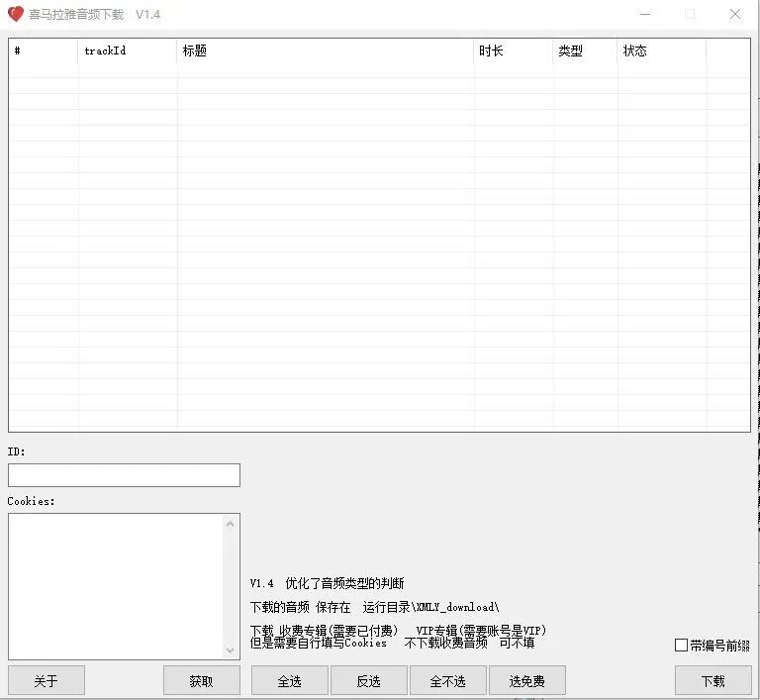Screen dimensions: 760x700
Task: Click the 全不选 deselect-all button
Action: (x=448, y=680)
